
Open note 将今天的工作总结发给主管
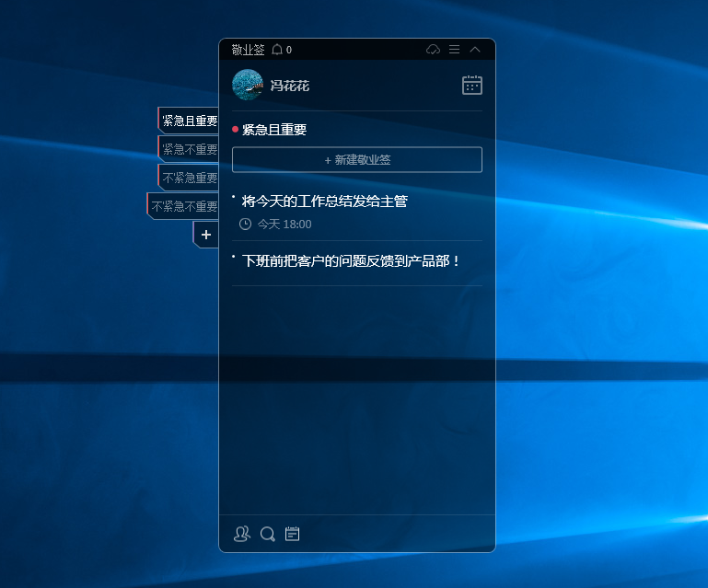[x=325, y=202]
